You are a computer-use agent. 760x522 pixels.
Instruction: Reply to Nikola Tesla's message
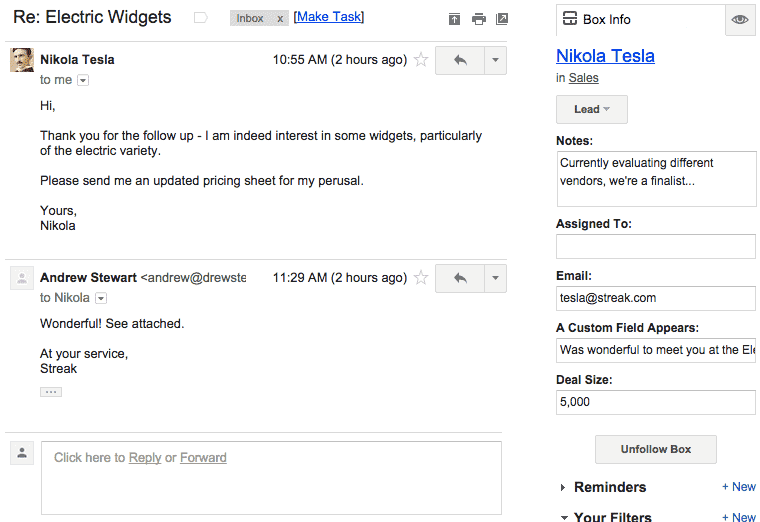tap(460, 60)
